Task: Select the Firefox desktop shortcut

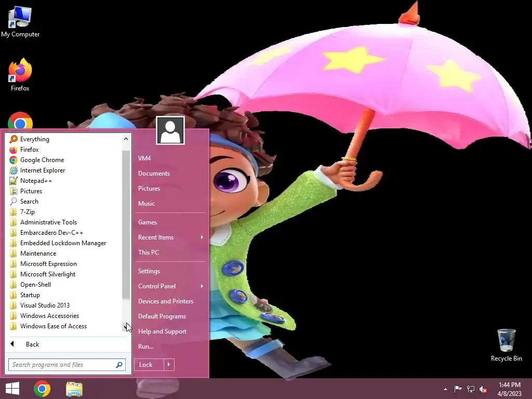Action: pyautogui.click(x=20, y=75)
